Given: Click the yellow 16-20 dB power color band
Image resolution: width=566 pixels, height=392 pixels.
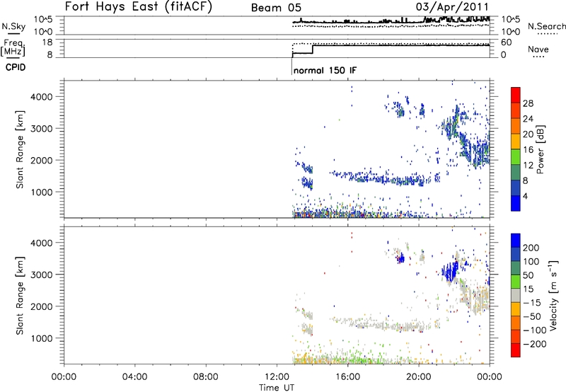Looking at the screenshot, I should pos(516,142).
